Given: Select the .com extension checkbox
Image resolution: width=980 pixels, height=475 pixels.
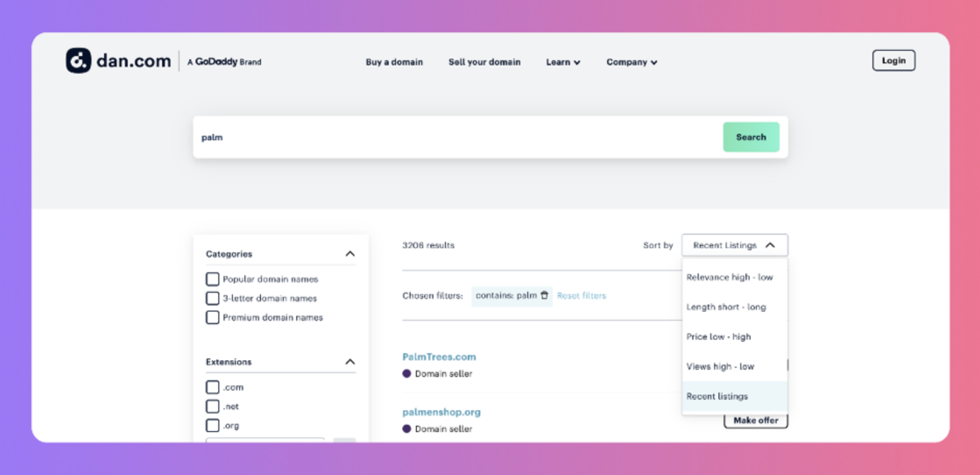Looking at the screenshot, I should click(x=213, y=387).
